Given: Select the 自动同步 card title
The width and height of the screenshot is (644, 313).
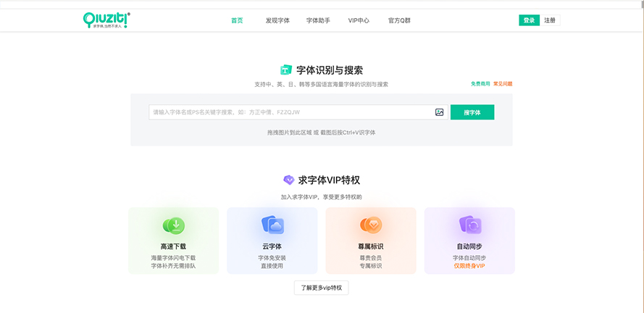Looking at the screenshot, I should tap(469, 247).
